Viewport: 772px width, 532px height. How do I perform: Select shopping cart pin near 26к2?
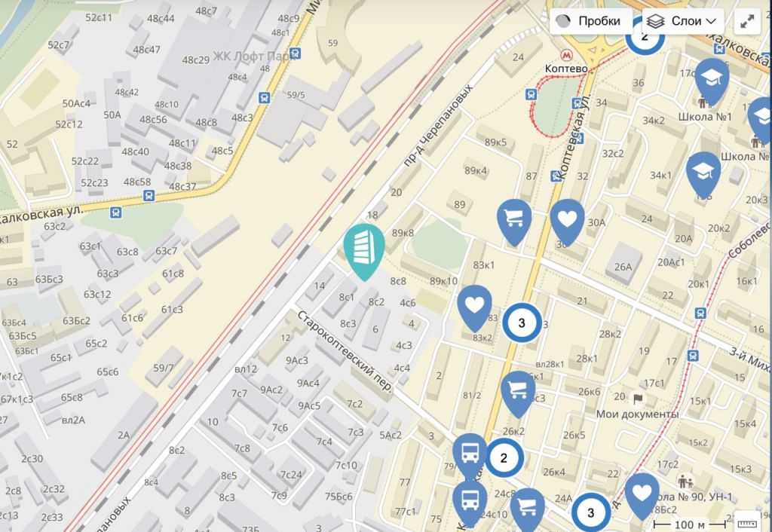tap(518, 394)
